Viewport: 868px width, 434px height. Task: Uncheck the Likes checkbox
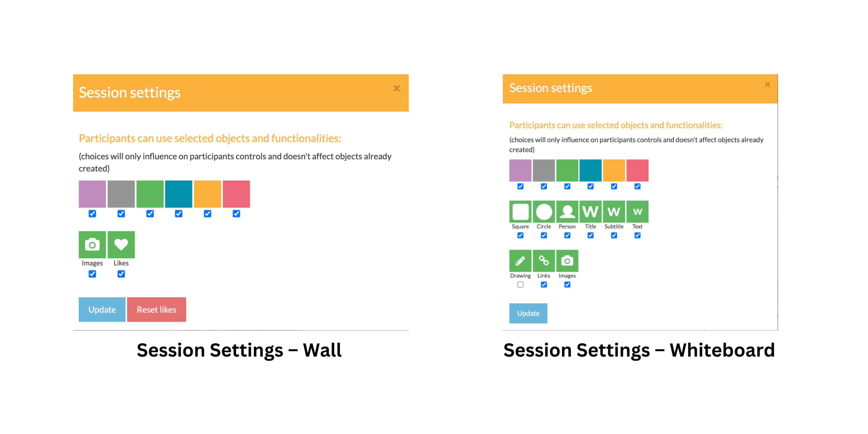click(121, 274)
